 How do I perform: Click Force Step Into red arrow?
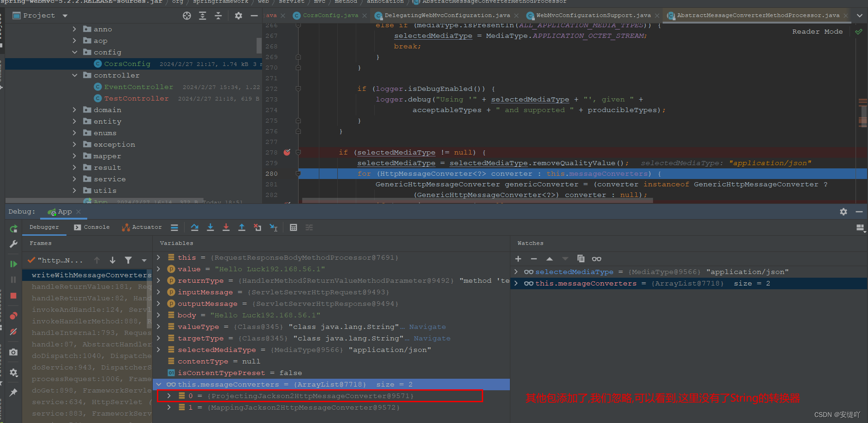pyautogui.click(x=226, y=227)
